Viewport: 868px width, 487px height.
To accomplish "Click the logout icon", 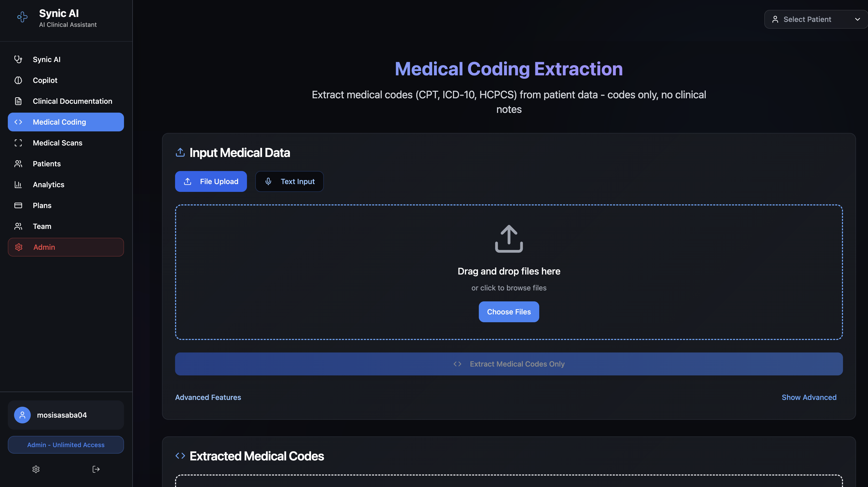I will [96, 469].
